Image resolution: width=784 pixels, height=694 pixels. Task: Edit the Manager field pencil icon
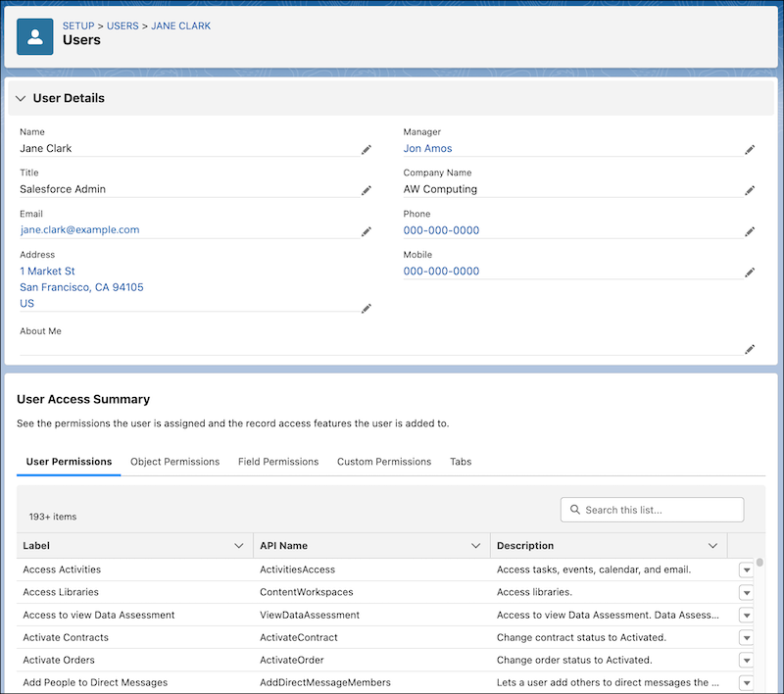tap(750, 149)
